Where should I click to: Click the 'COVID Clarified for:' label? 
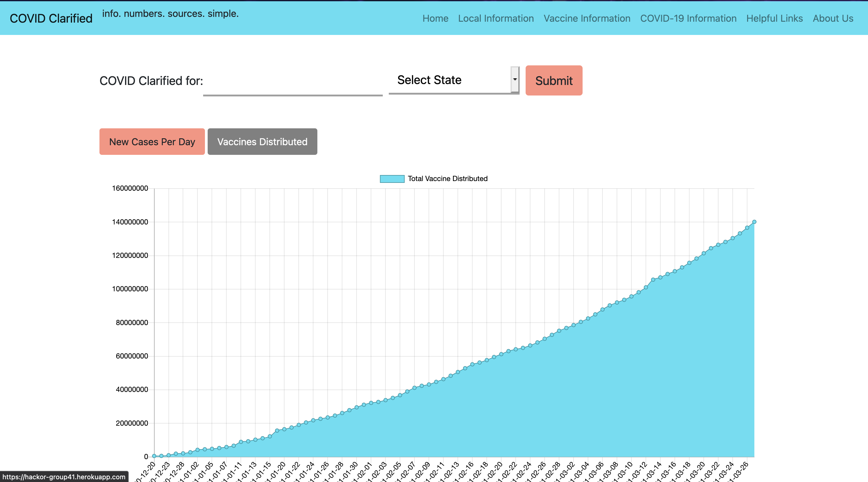pos(151,81)
